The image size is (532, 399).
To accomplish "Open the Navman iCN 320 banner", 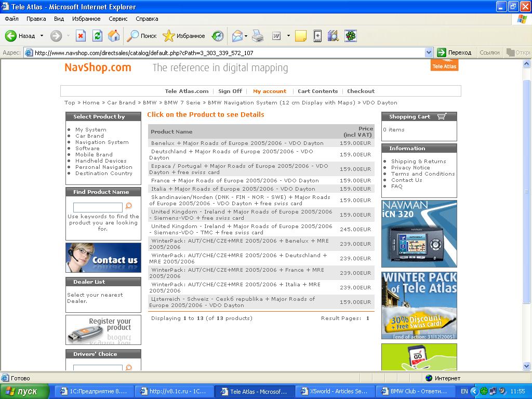I will [x=419, y=234].
